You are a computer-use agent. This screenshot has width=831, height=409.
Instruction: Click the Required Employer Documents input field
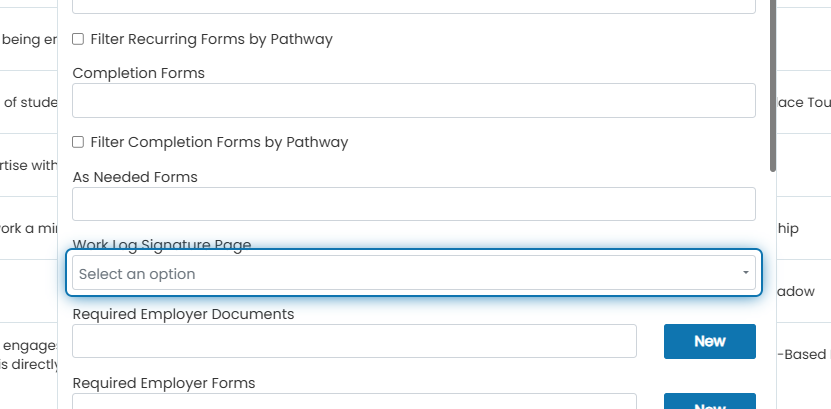(355, 341)
